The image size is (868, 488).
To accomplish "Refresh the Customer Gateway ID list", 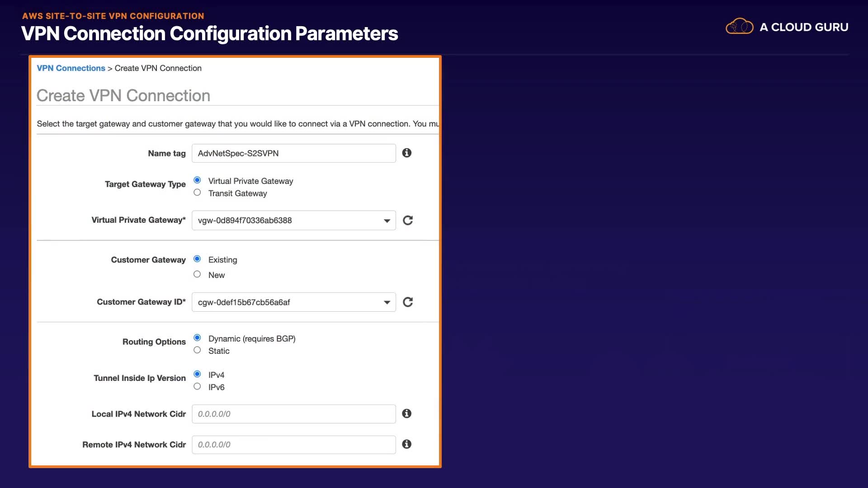I will point(408,302).
